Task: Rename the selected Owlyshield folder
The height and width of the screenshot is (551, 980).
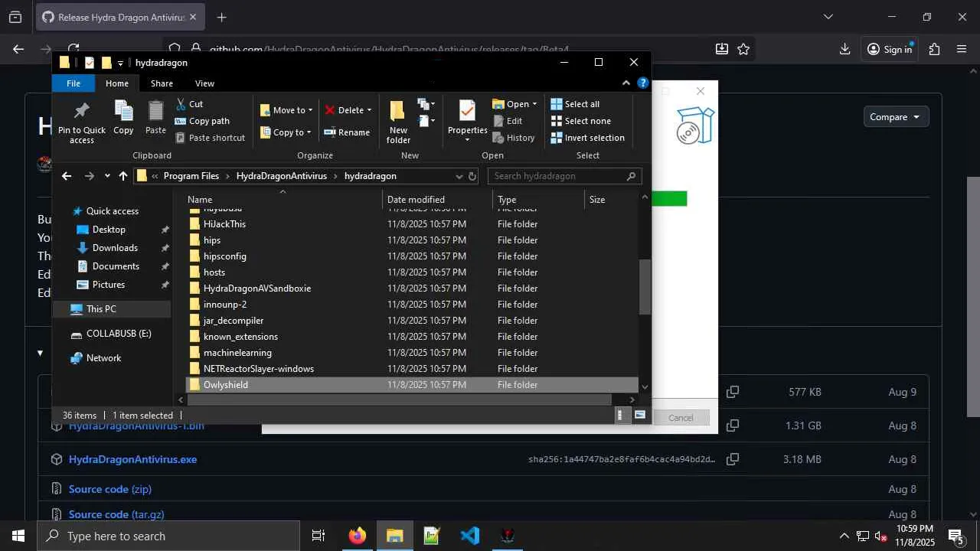Action: [x=347, y=132]
